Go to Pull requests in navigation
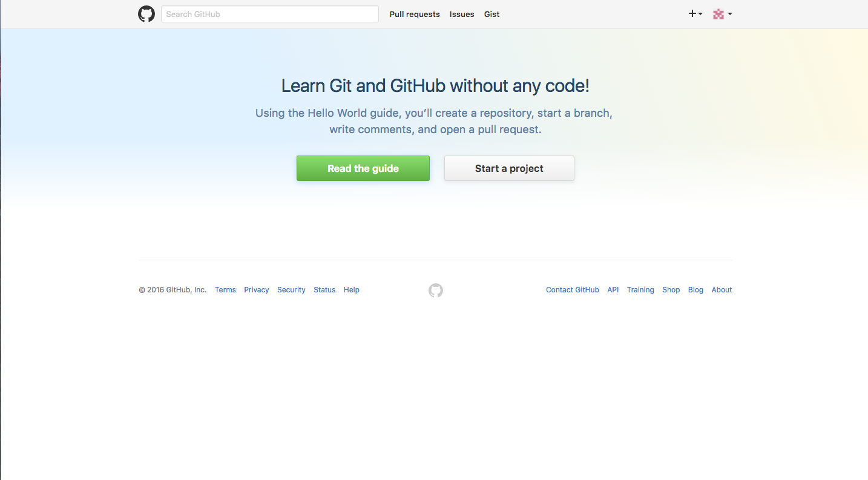The height and width of the screenshot is (480, 868). coord(415,14)
